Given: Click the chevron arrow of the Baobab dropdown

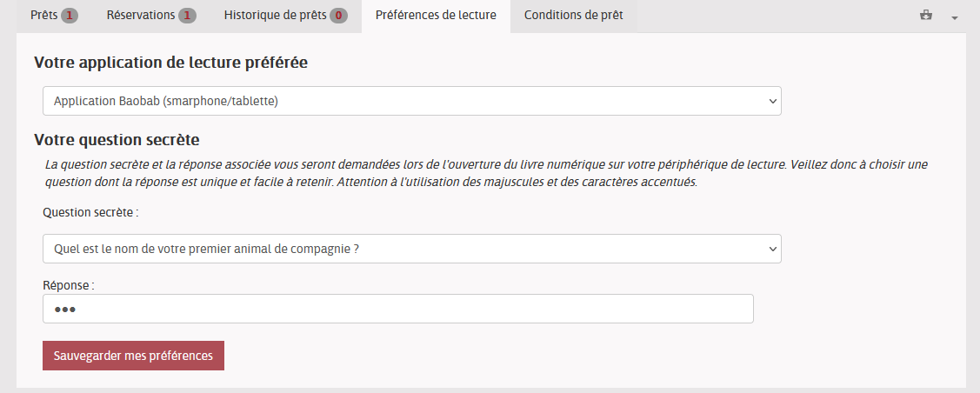Looking at the screenshot, I should click(x=773, y=101).
